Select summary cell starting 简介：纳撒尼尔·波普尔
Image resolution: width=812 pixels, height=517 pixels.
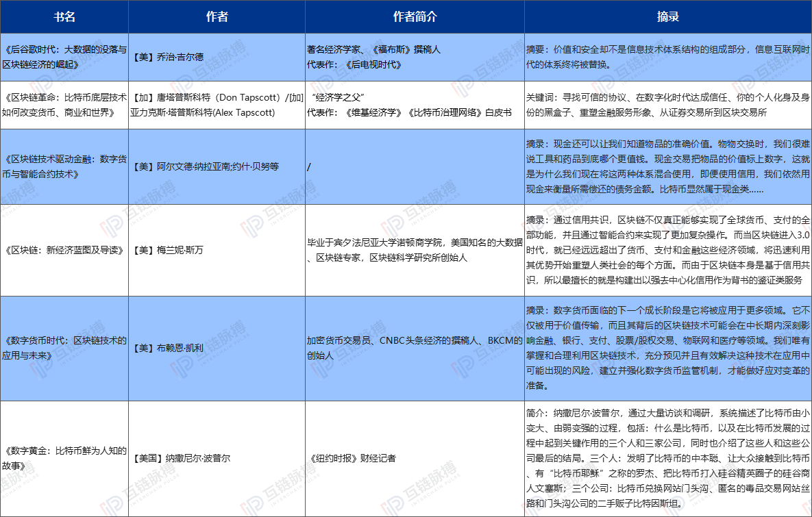pos(668,459)
